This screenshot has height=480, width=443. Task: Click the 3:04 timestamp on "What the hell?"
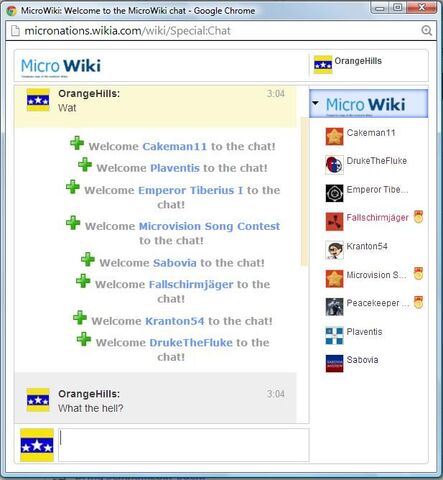coord(276,394)
